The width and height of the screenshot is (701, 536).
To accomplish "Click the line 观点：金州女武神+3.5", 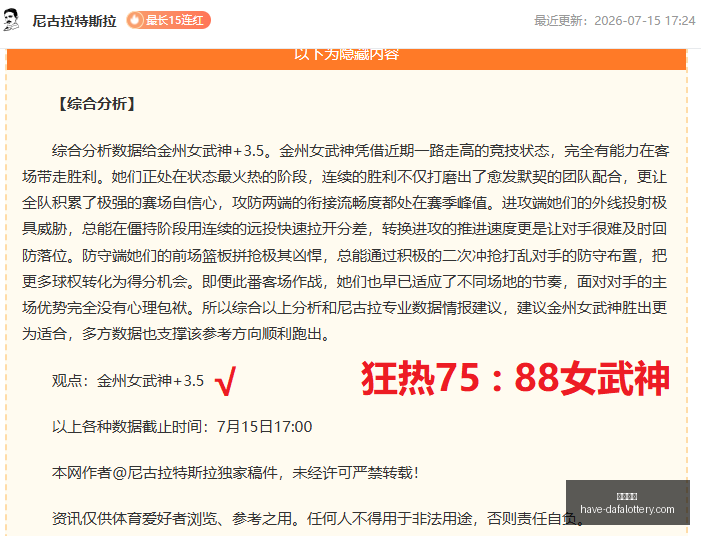I will [128, 381].
